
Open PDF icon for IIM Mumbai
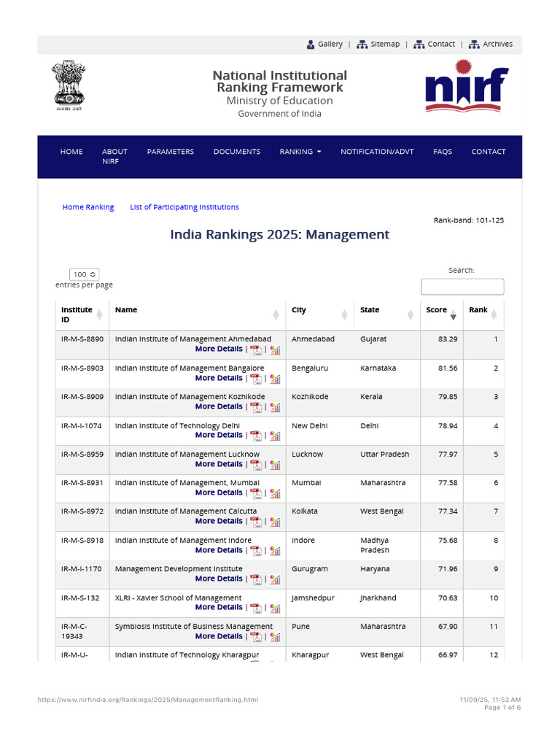click(x=256, y=494)
